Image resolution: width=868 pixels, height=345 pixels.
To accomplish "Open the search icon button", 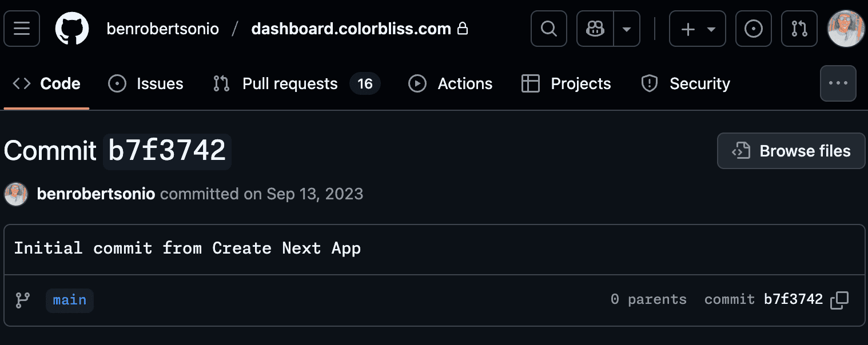I will coord(548,29).
